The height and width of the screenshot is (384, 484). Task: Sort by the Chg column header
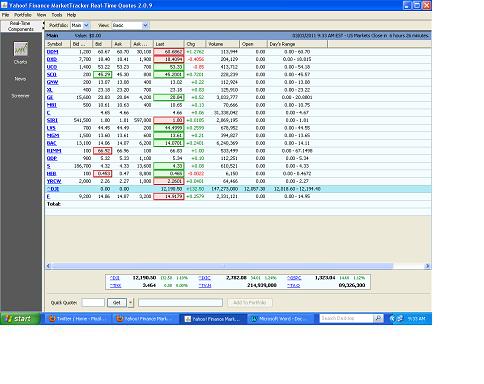(195, 44)
